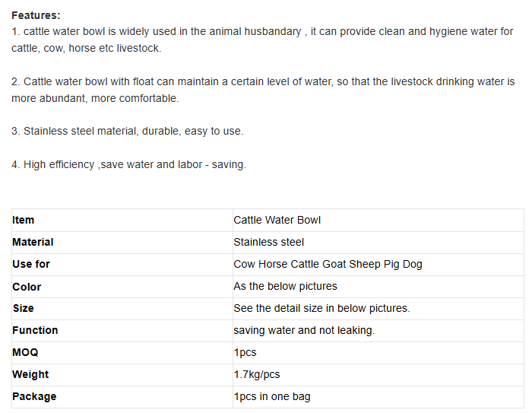Viewport: 532px width, 413px height.
Task: Select the "As the below pictures" cell
Action: (x=285, y=286)
